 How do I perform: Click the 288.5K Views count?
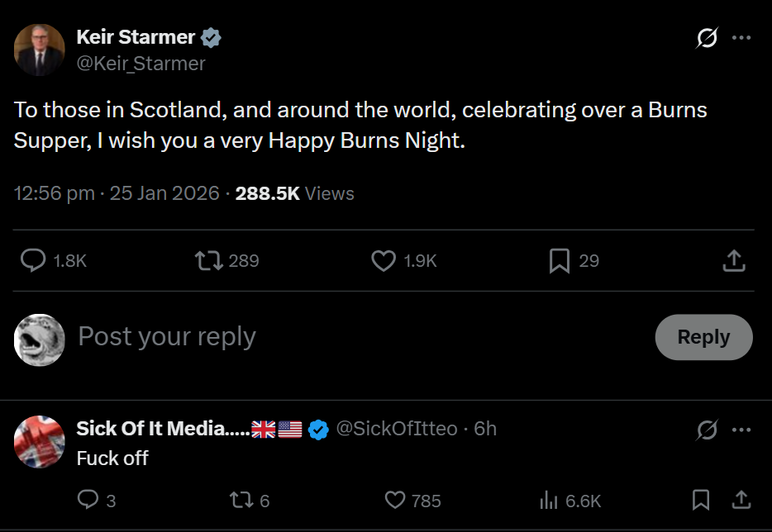point(294,193)
